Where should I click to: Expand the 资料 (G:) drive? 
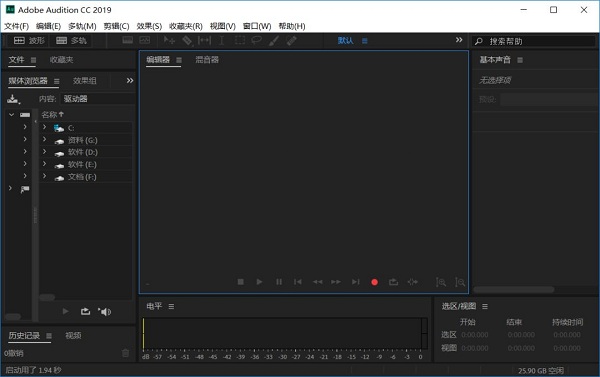coord(44,139)
